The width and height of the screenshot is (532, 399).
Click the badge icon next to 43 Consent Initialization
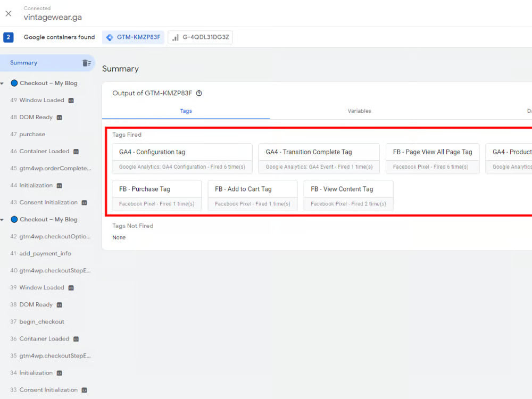85,203
